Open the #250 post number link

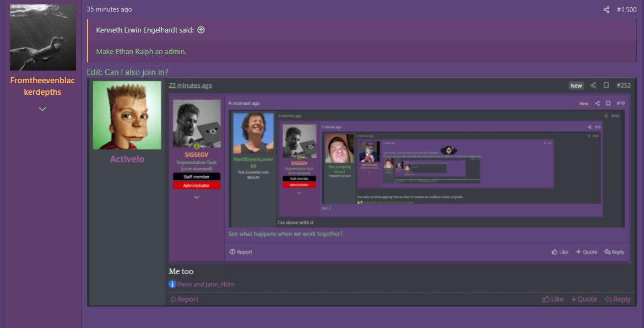click(615, 116)
